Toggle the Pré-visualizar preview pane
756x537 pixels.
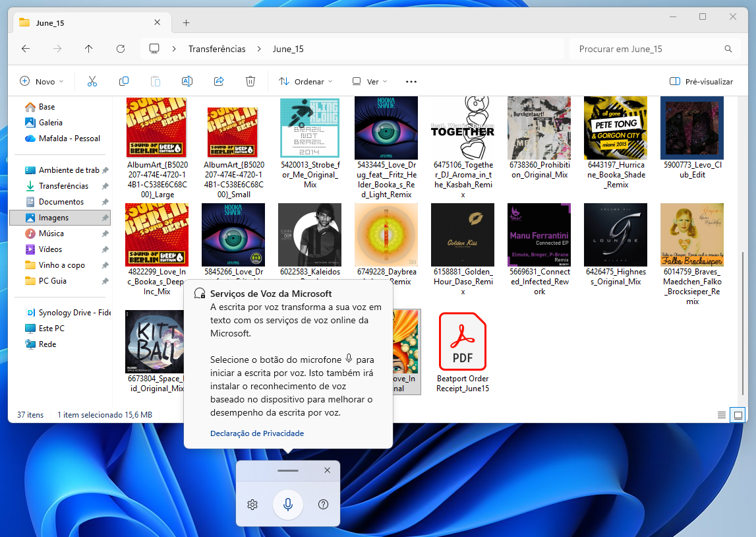click(x=701, y=82)
